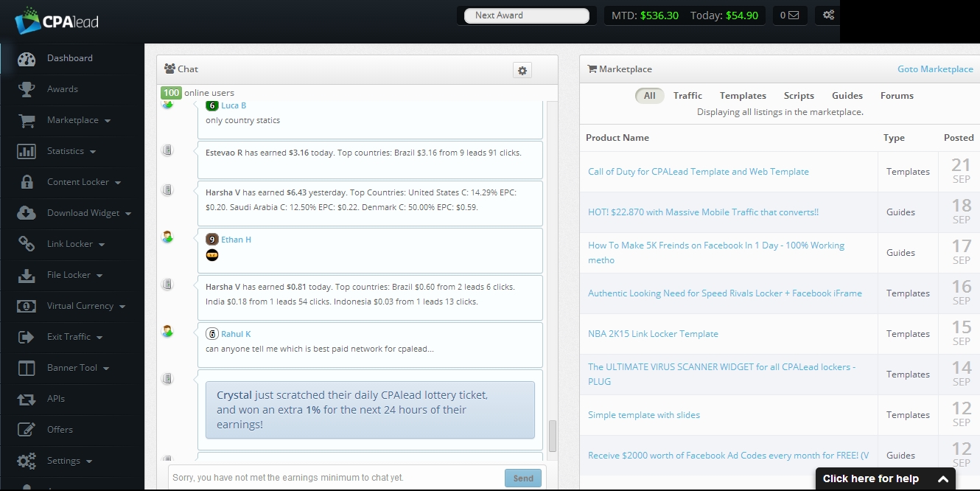Screen dimensions: 980x491
Task: Open HOT! $22.870 Massive Mobile Traffic listing
Action: pyautogui.click(x=703, y=212)
